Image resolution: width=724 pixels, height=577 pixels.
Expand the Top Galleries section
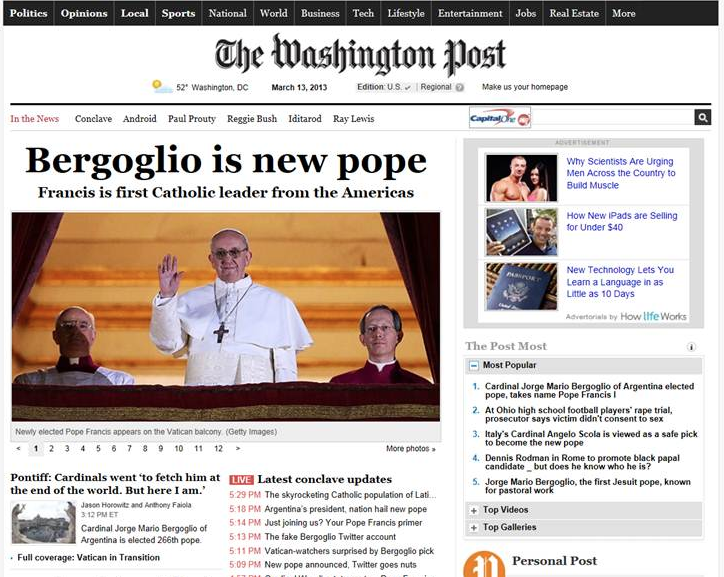point(474,527)
